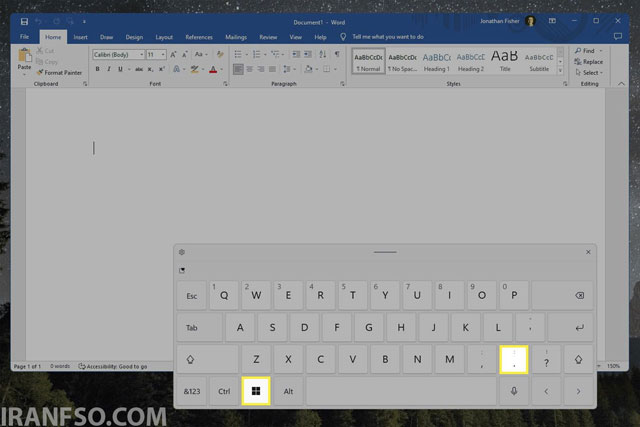640x427 pixels.
Task: Open Accessibility: Good to go status
Action: point(113,366)
